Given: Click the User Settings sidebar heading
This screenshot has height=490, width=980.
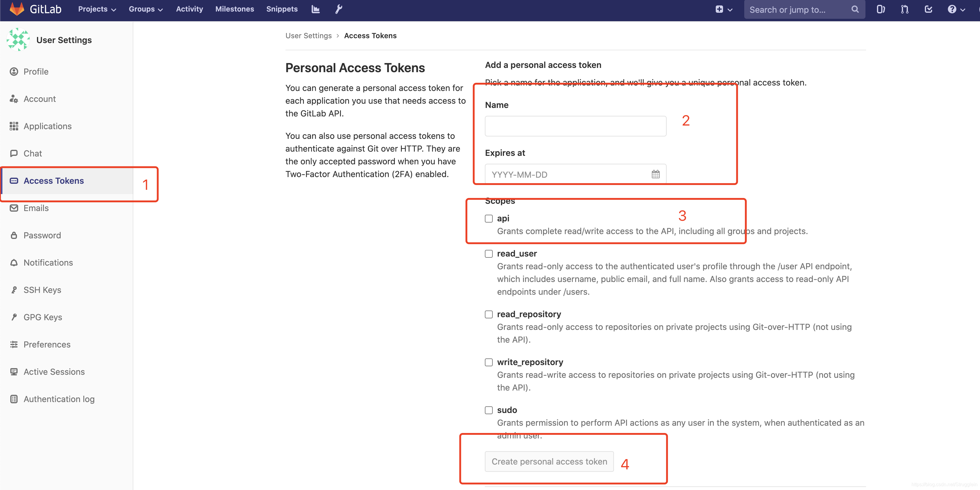Looking at the screenshot, I should [64, 40].
